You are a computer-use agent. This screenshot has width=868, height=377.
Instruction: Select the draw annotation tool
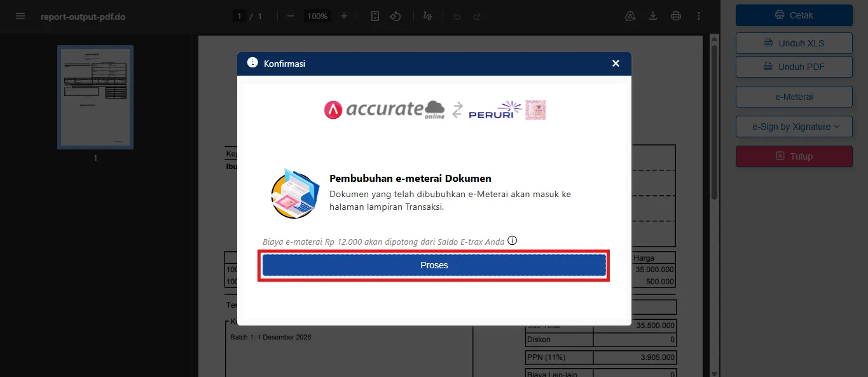[427, 16]
